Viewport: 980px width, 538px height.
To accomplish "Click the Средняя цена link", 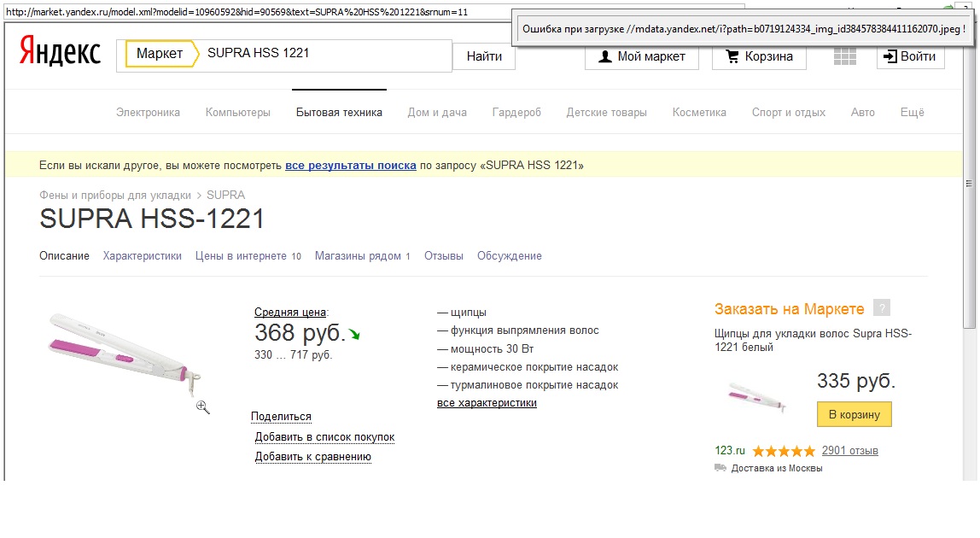I will point(290,313).
